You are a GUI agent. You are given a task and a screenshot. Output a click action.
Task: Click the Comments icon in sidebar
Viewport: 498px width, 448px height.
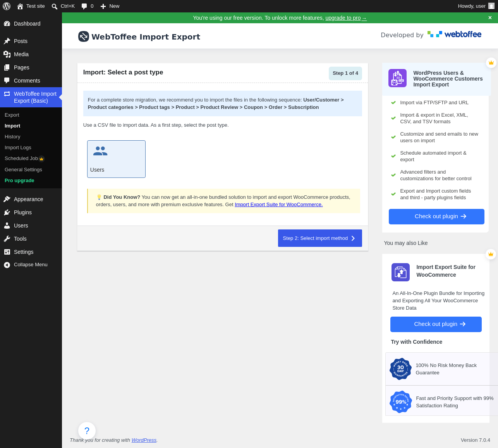(x=7, y=81)
